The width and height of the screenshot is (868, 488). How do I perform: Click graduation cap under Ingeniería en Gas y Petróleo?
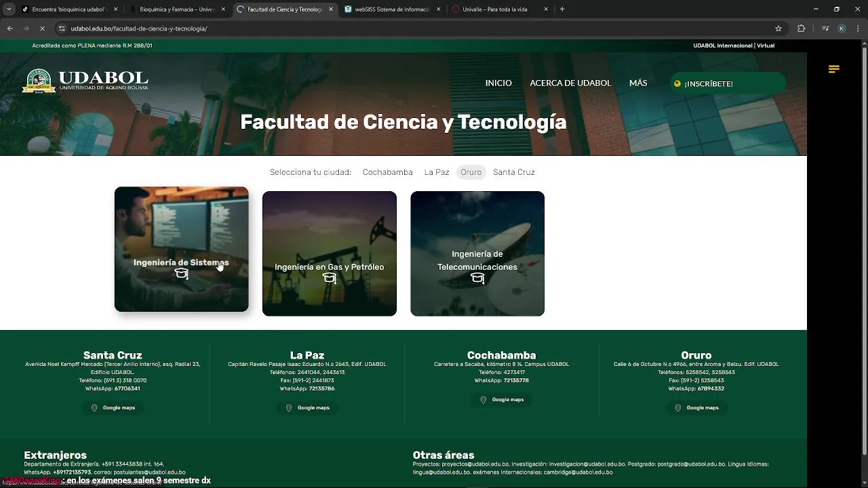click(330, 278)
